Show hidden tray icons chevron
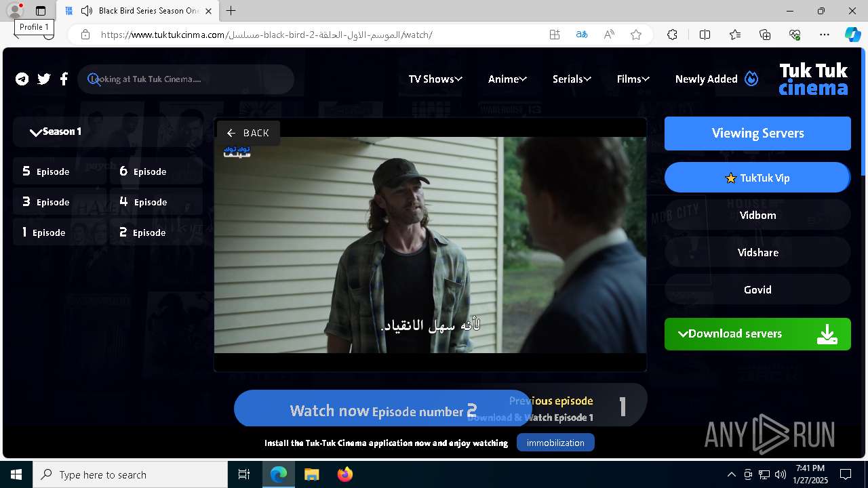 [x=731, y=474]
